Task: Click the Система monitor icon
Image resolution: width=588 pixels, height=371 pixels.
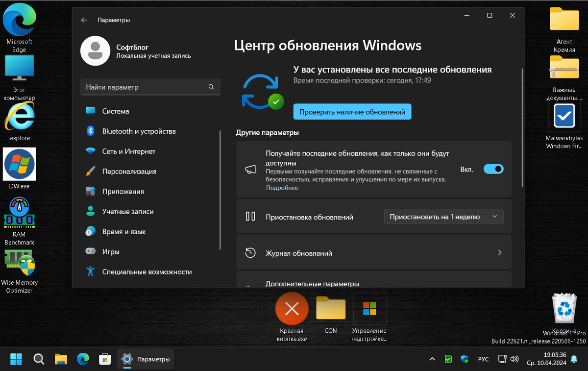Action: click(x=90, y=111)
